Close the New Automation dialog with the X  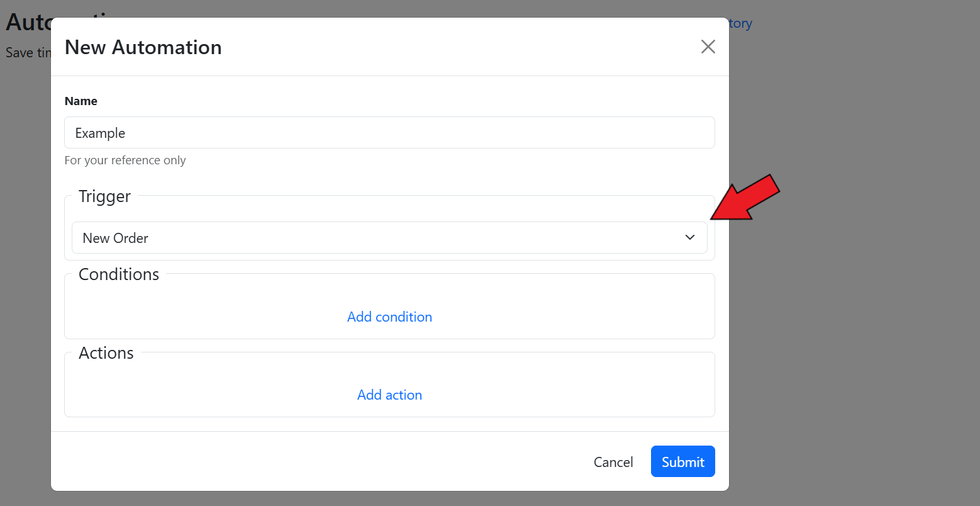(708, 47)
